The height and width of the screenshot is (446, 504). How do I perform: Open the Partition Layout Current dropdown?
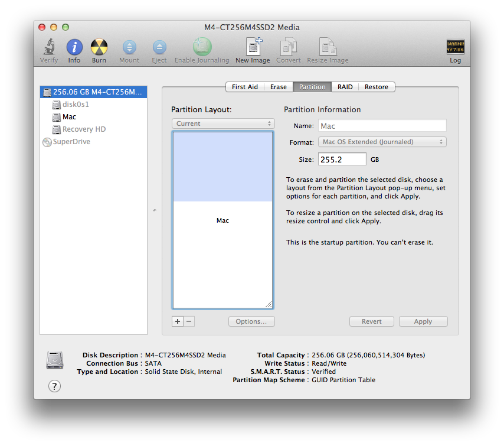pos(223,123)
